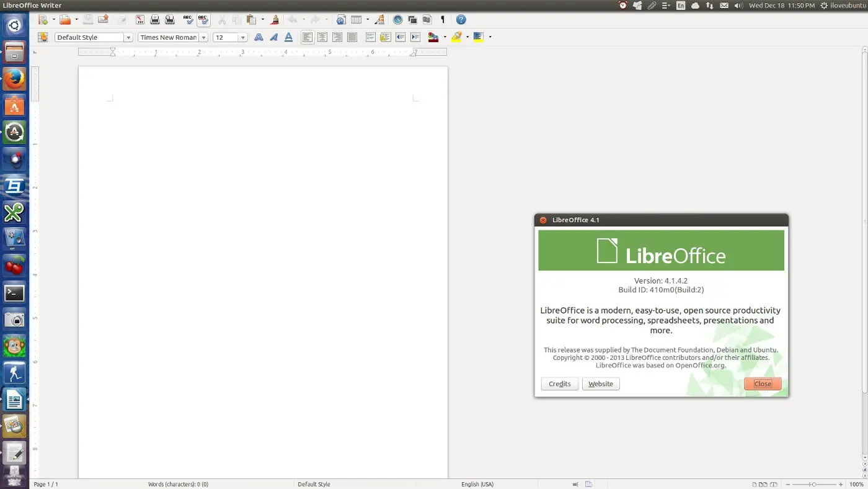The height and width of the screenshot is (489, 868).
Task: Set justified text alignment
Action: click(352, 37)
